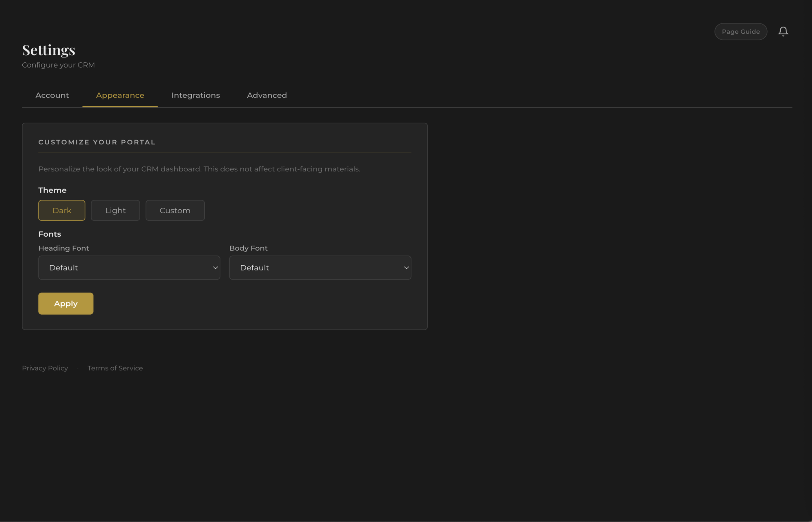Viewport: 812px width, 522px height.
Task: Choose the Custom theme option
Action: click(175, 210)
